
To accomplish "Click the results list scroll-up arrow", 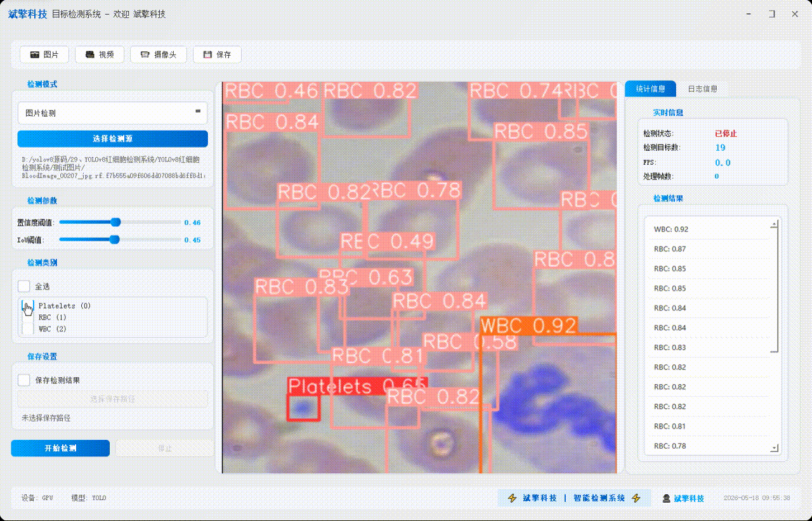I will [x=774, y=224].
